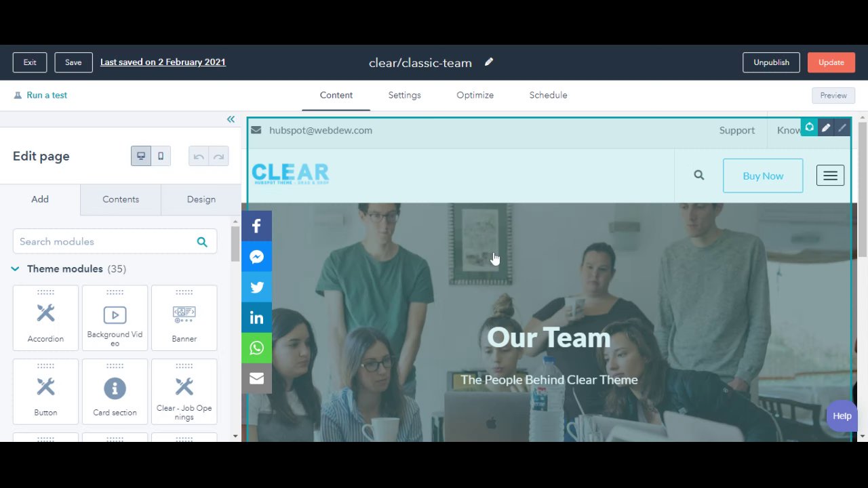The height and width of the screenshot is (488, 868).
Task: Click the CLEAR logo
Action: coord(290,174)
